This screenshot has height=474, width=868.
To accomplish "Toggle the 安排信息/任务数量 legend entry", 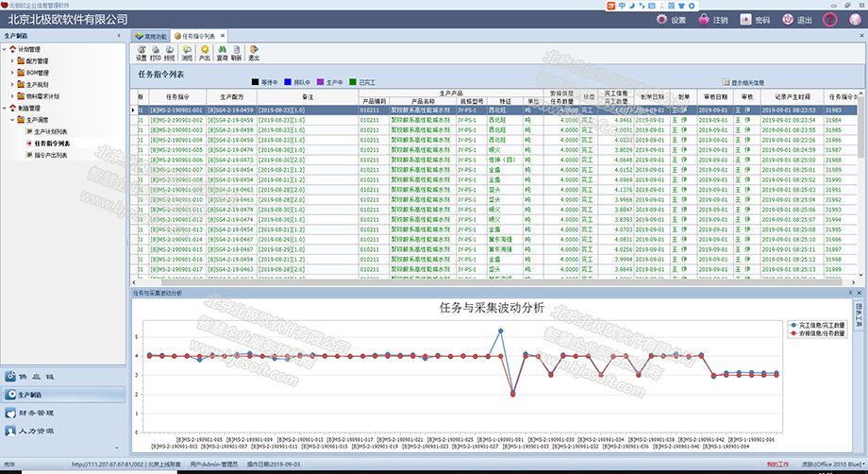I will pos(818,334).
